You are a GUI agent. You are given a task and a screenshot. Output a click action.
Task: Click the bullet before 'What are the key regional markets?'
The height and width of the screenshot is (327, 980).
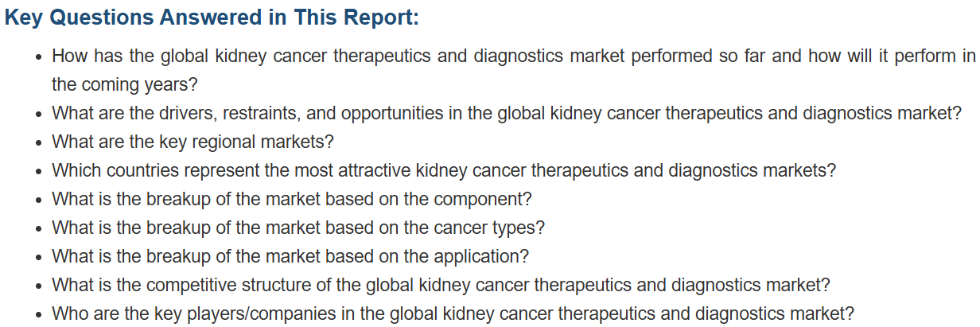click(39, 142)
